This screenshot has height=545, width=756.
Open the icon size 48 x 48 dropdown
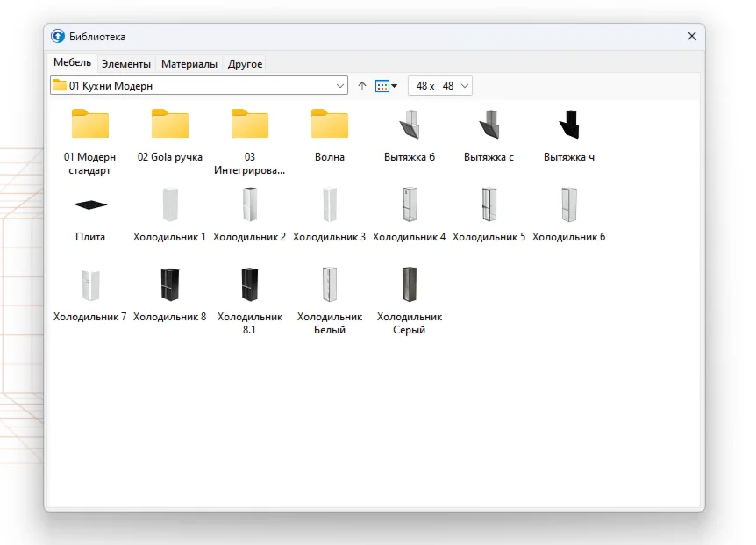pos(465,86)
